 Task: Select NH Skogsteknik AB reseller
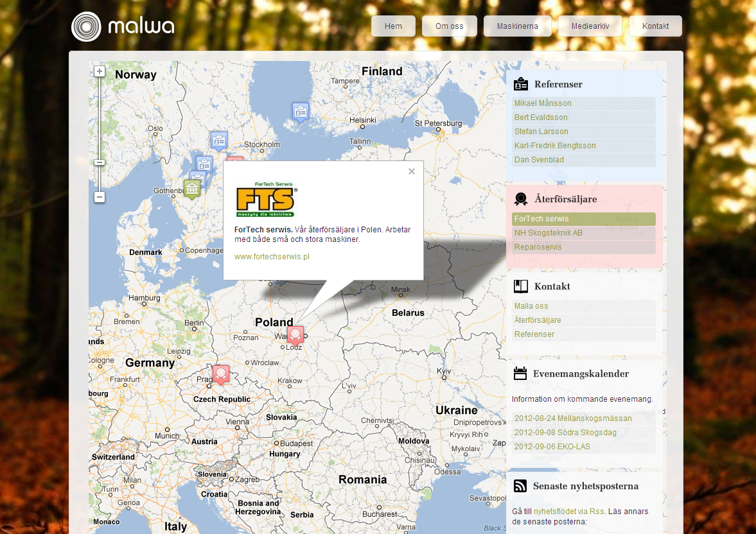(x=548, y=233)
